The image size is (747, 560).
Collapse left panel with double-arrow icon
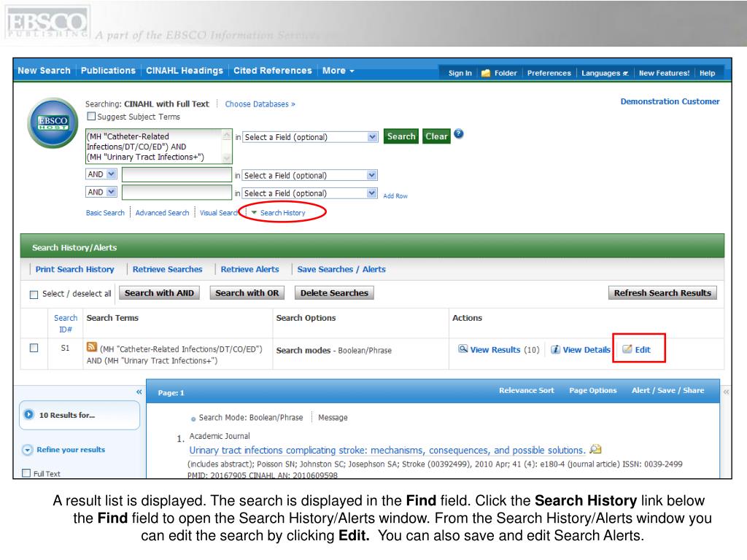[139, 392]
